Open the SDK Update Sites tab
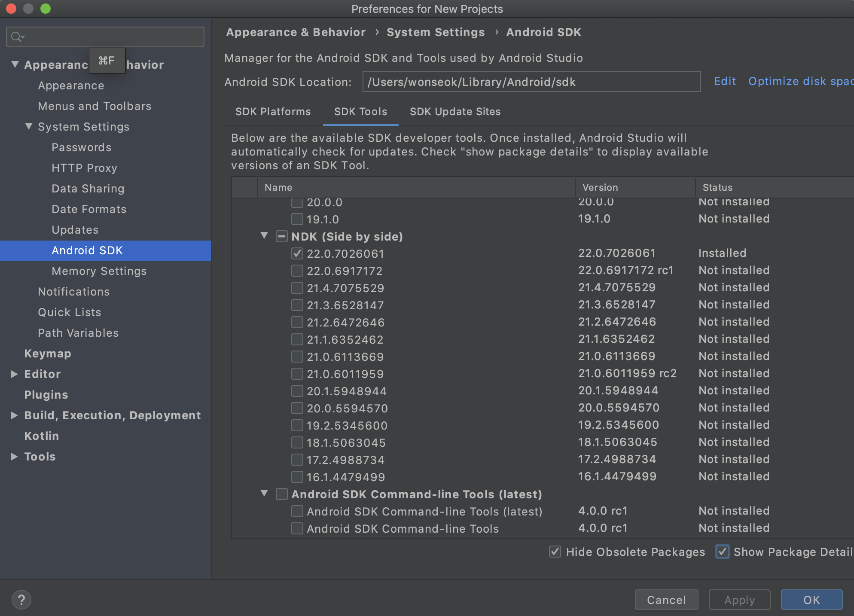 [x=455, y=112]
